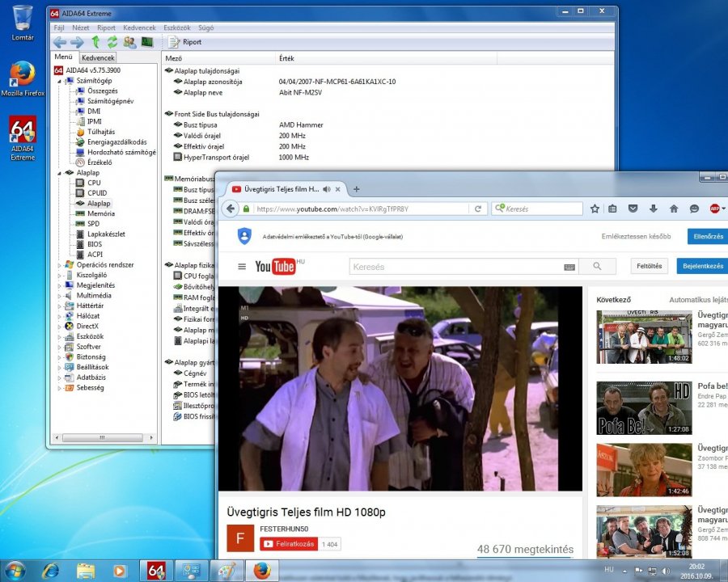Click the YouTube Bejelentkezés button
The width and height of the screenshot is (728, 582).
click(x=702, y=266)
